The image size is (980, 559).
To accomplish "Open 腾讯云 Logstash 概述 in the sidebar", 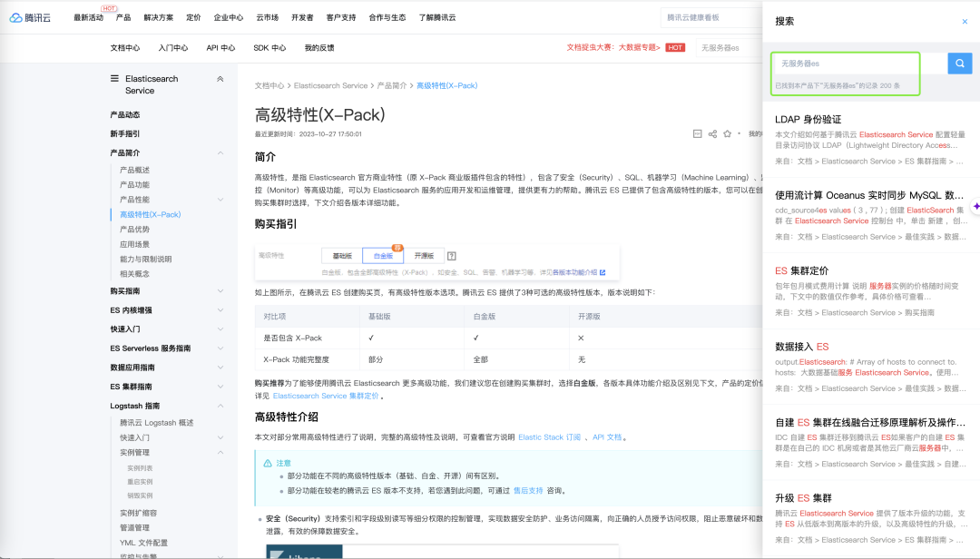I will pyautogui.click(x=156, y=423).
